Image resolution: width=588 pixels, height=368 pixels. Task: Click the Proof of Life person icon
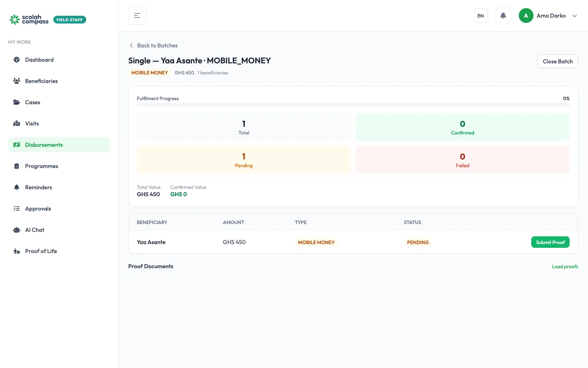coord(17,251)
